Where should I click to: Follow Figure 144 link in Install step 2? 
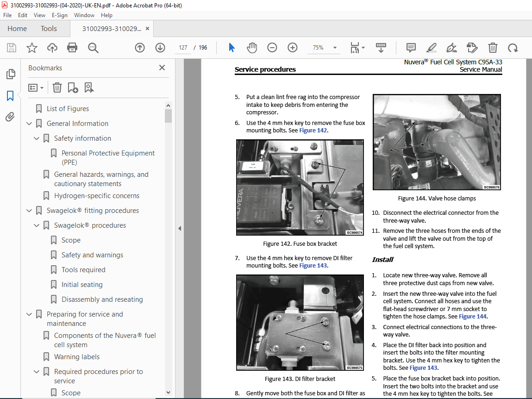click(473, 317)
